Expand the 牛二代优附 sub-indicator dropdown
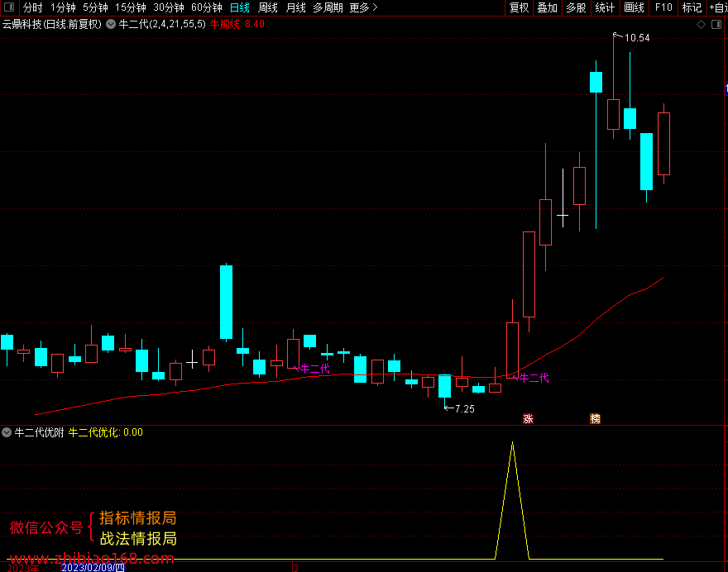728x572 pixels. click(7, 432)
